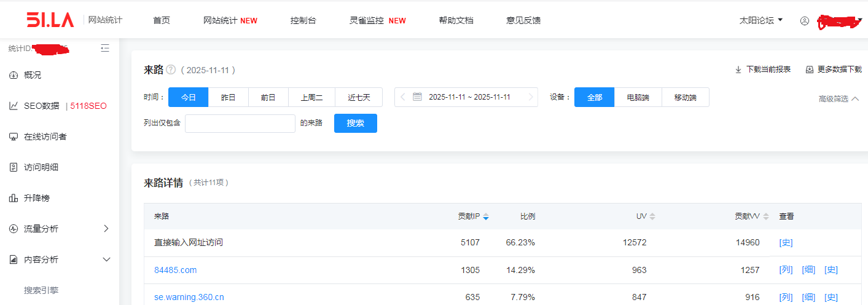Click the blue 搜索 button
The height and width of the screenshot is (305, 868).
coord(355,123)
